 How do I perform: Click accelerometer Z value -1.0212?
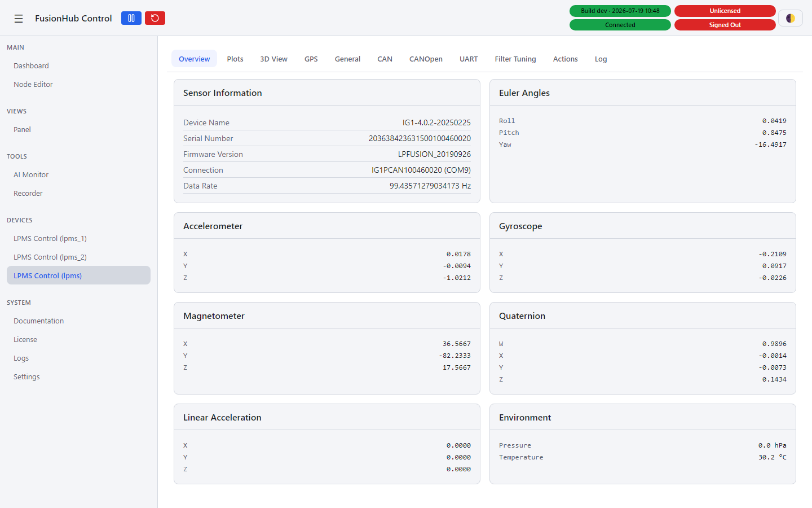[x=457, y=278]
